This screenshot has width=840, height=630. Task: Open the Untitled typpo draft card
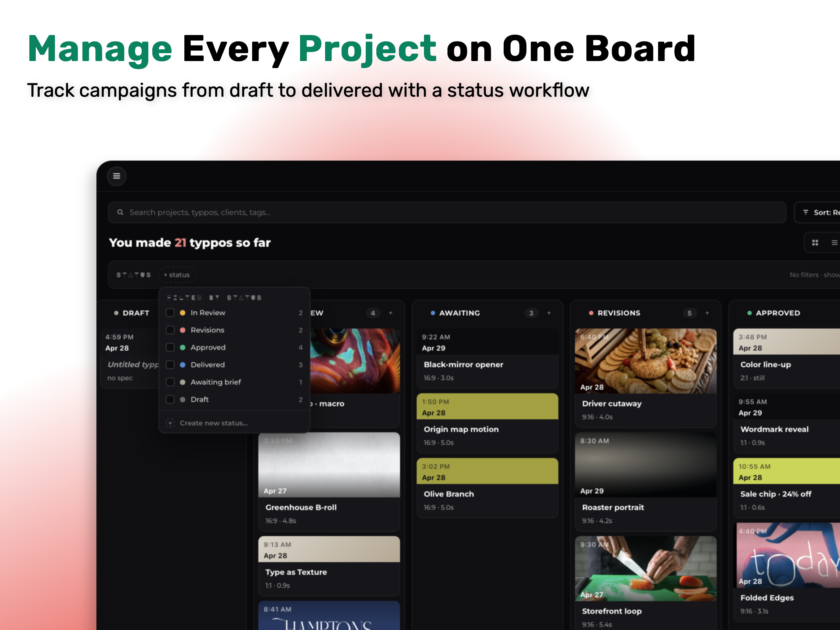click(x=130, y=358)
